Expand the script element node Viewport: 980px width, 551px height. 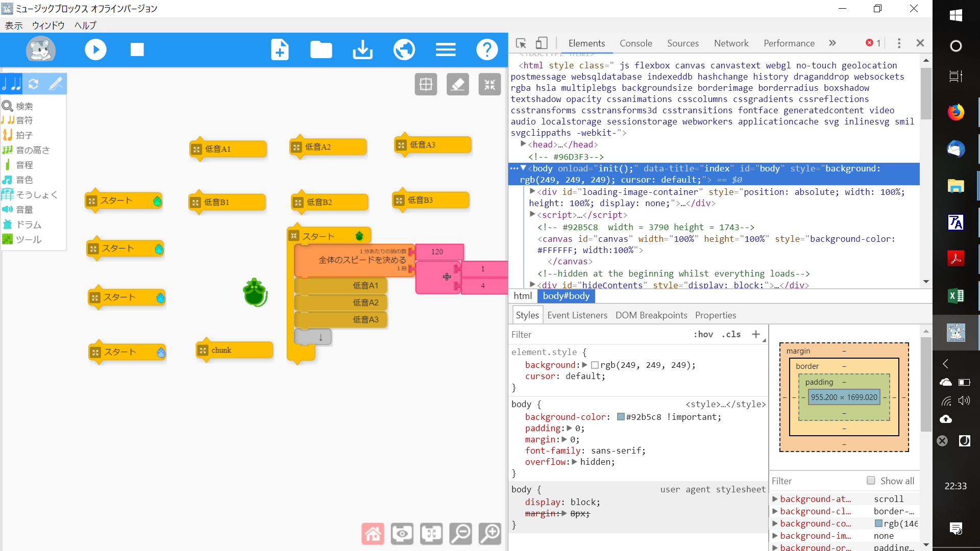532,215
